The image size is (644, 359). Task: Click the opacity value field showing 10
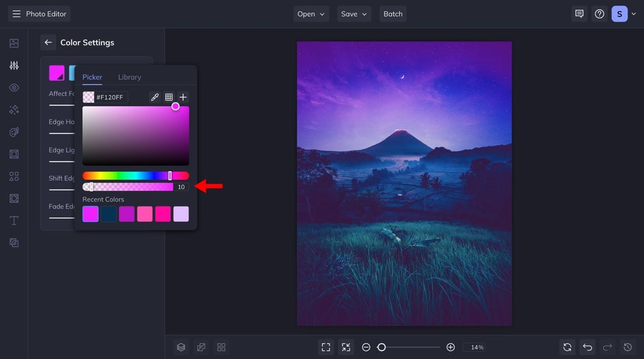pos(181,187)
